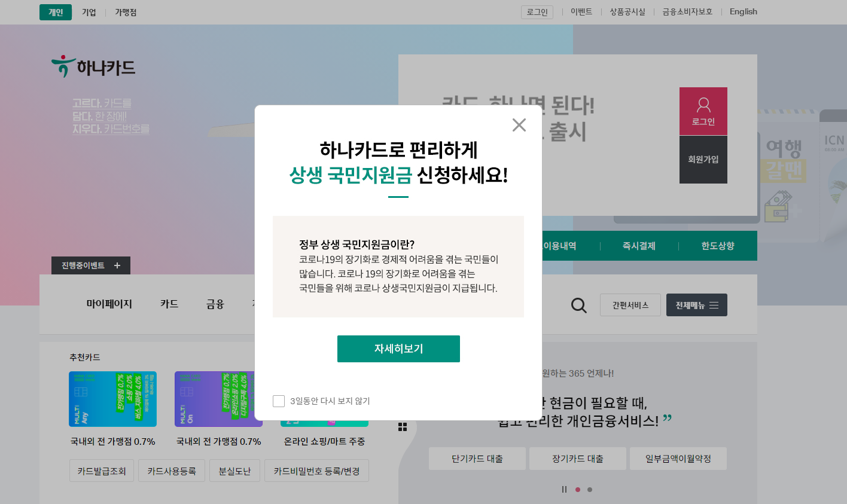Select the blue MULTI Any card thumbnail
Image resolution: width=847 pixels, height=504 pixels.
tap(112, 399)
